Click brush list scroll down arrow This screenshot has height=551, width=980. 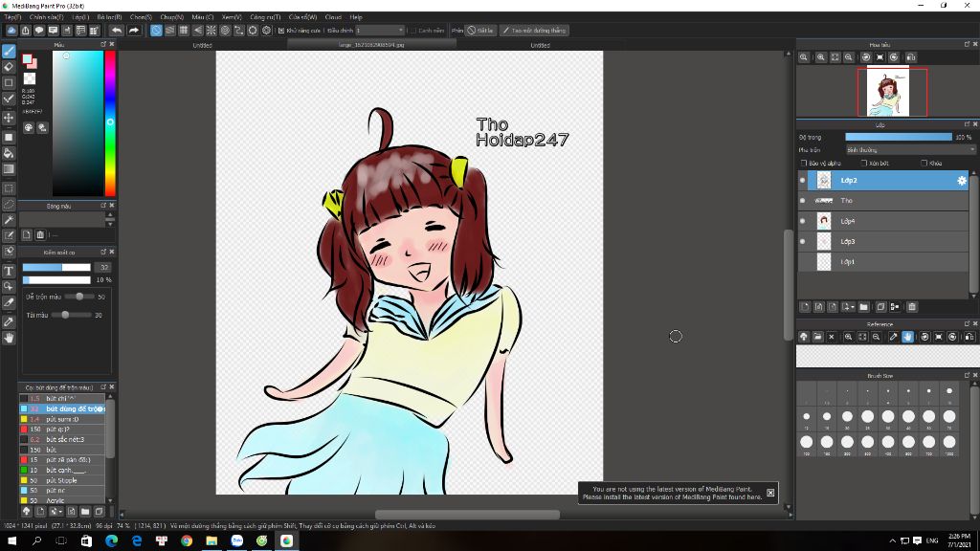[110, 500]
